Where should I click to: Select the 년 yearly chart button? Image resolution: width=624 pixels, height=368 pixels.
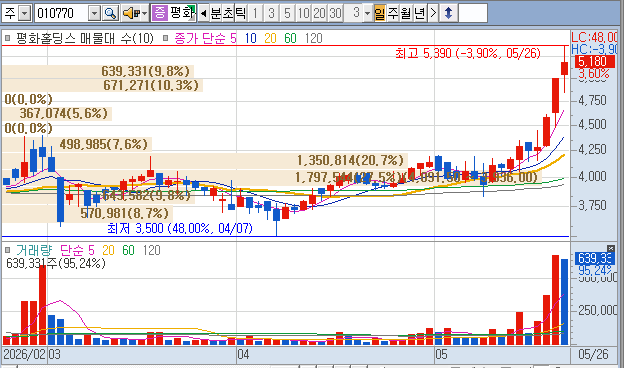click(x=419, y=14)
